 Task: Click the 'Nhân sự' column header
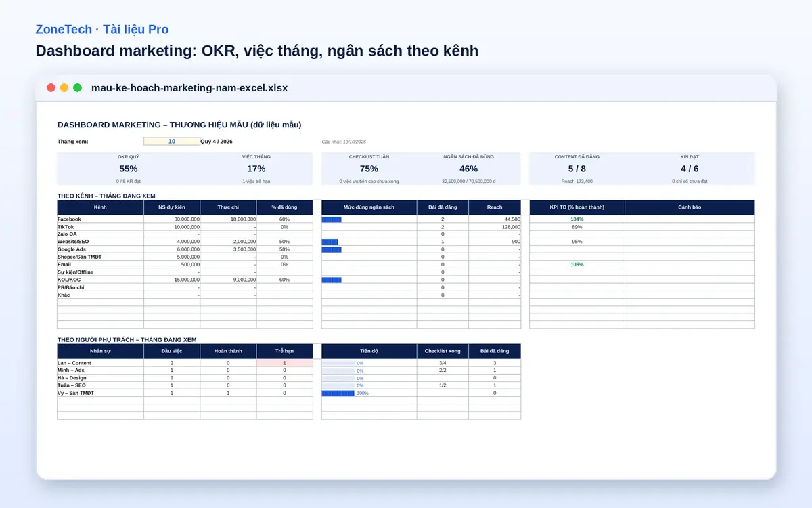pos(100,351)
